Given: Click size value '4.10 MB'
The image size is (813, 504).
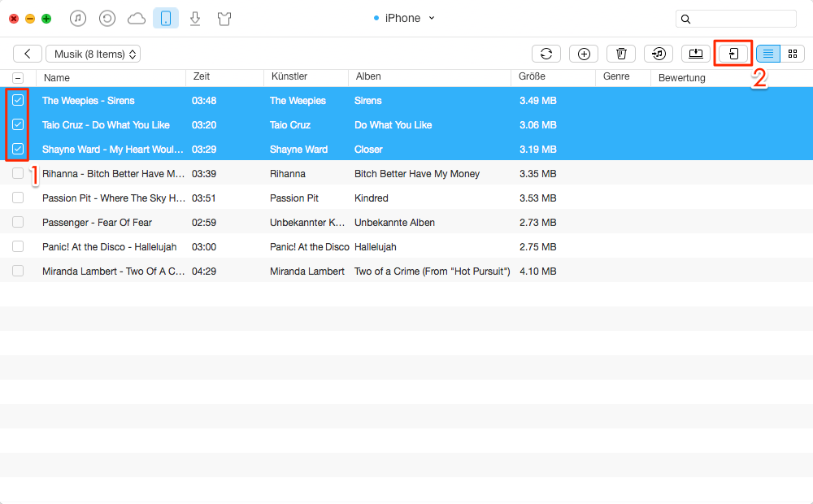Looking at the screenshot, I should [x=537, y=272].
